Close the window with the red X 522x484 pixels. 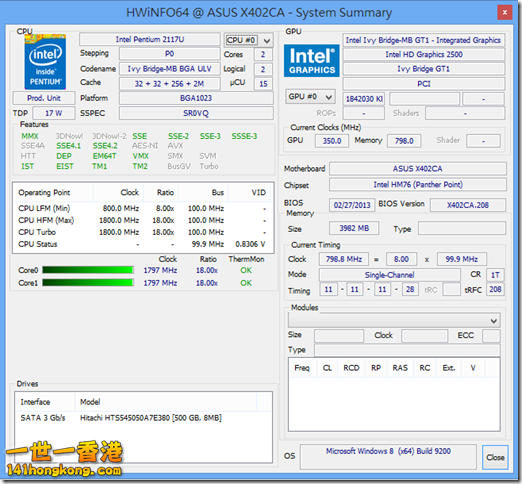click(x=505, y=13)
